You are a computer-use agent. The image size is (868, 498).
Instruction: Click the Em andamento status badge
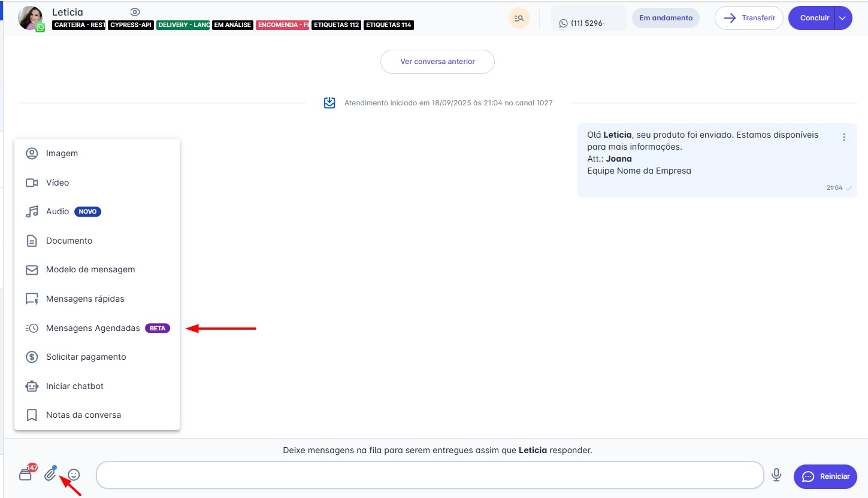coord(666,18)
